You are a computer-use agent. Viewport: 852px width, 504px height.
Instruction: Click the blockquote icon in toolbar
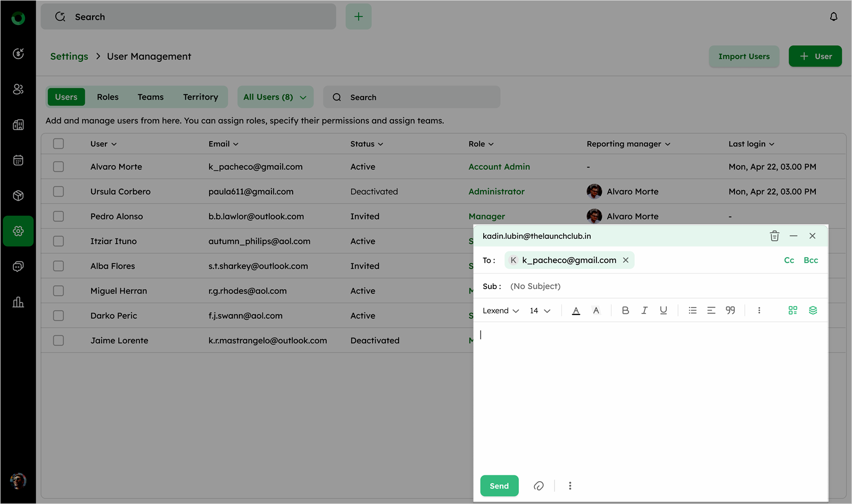pos(730,310)
